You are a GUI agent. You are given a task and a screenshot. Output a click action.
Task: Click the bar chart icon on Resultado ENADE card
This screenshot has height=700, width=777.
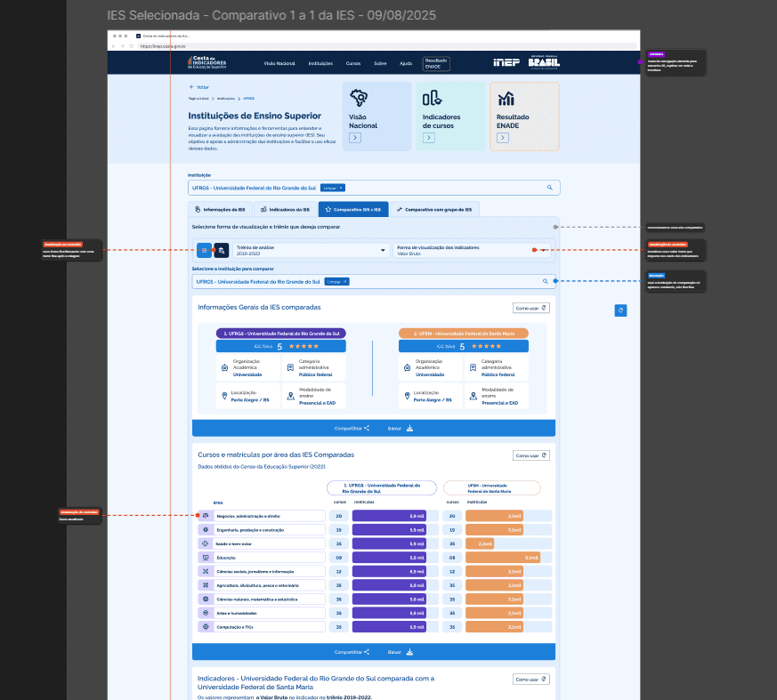(506, 99)
